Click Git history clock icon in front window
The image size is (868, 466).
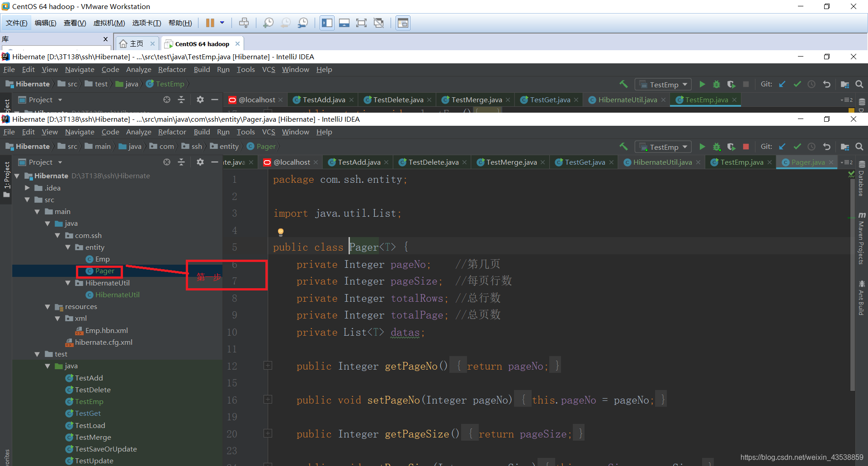pos(811,147)
